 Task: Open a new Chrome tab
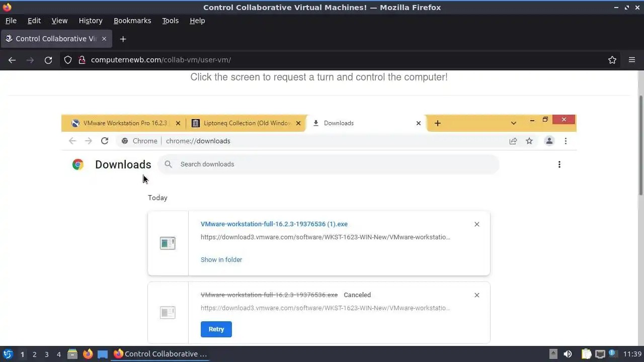point(437,123)
